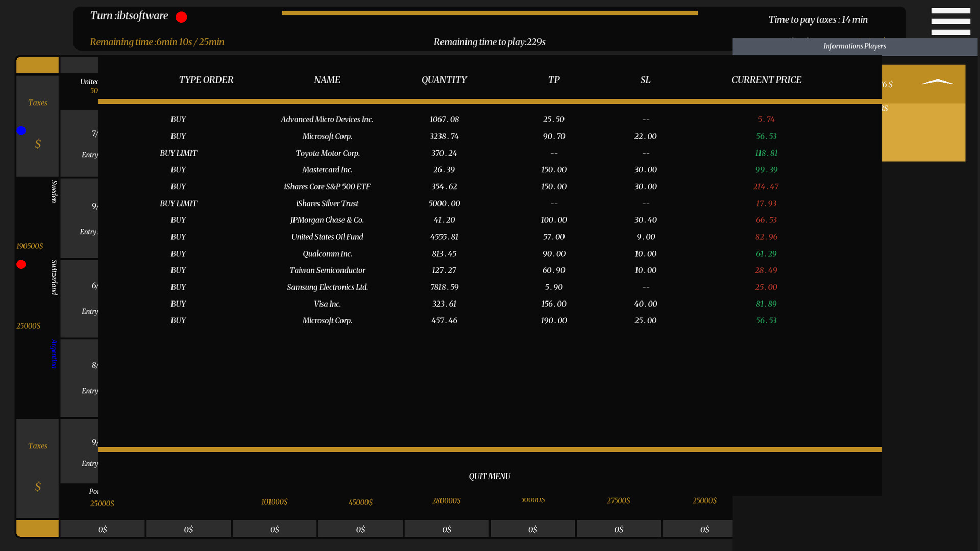This screenshot has width=980, height=551.
Task: Select the Toyota Motor Corp. buy limit order
Action: click(327, 153)
